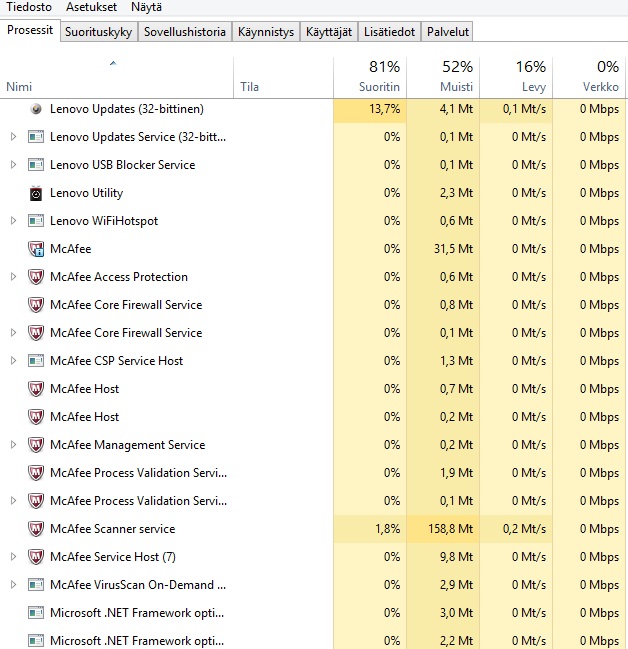Sort processes by Suoritin column header
The image size is (628, 649).
click(x=370, y=77)
